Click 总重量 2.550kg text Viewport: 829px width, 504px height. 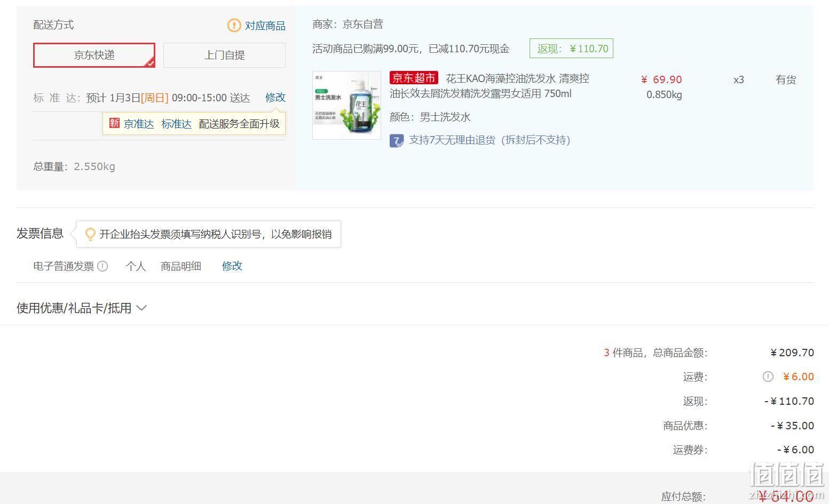pyautogui.click(x=74, y=166)
